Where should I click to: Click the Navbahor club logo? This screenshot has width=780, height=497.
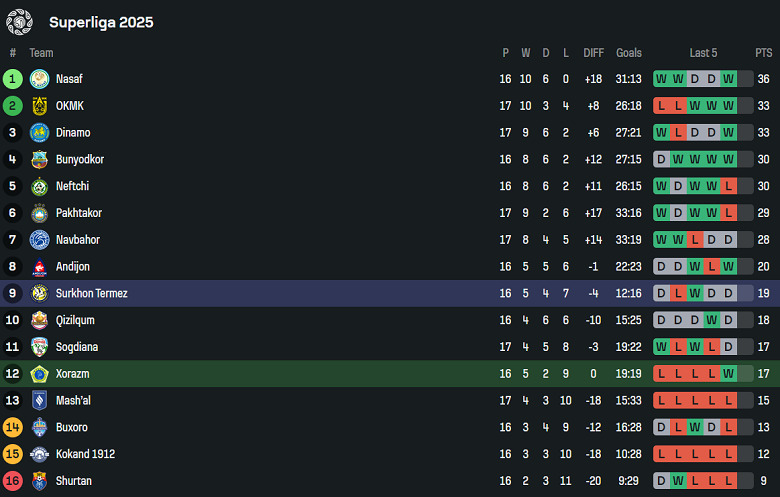point(39,240)
